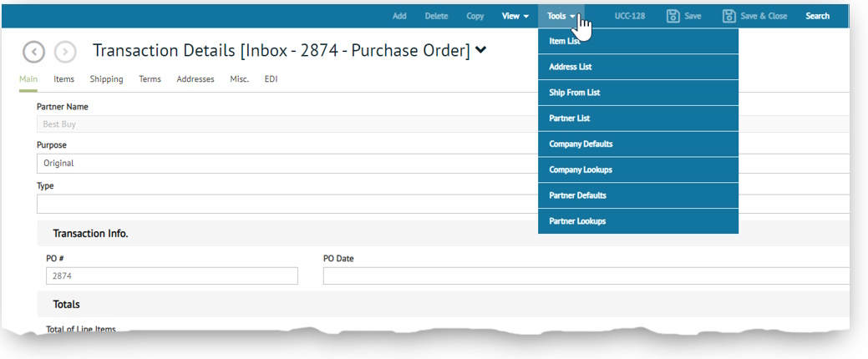Viewport: 868px width, 359px height.
Task: Switch to the Shipping tab
Action: (x=106, y=79)
